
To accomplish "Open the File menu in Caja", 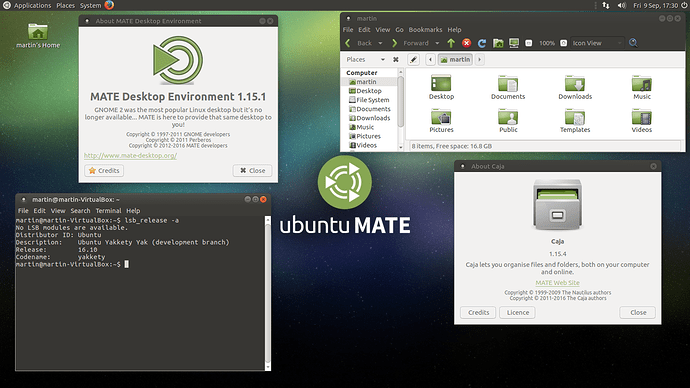I will tap(348, 30).
